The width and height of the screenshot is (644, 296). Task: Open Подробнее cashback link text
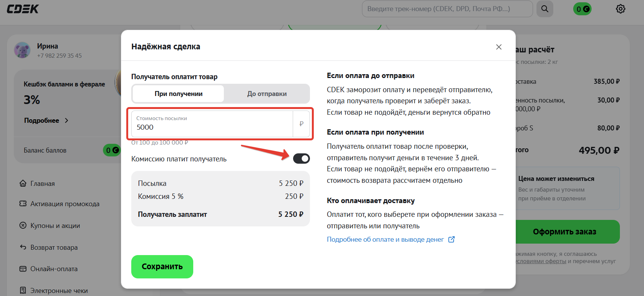42,120
